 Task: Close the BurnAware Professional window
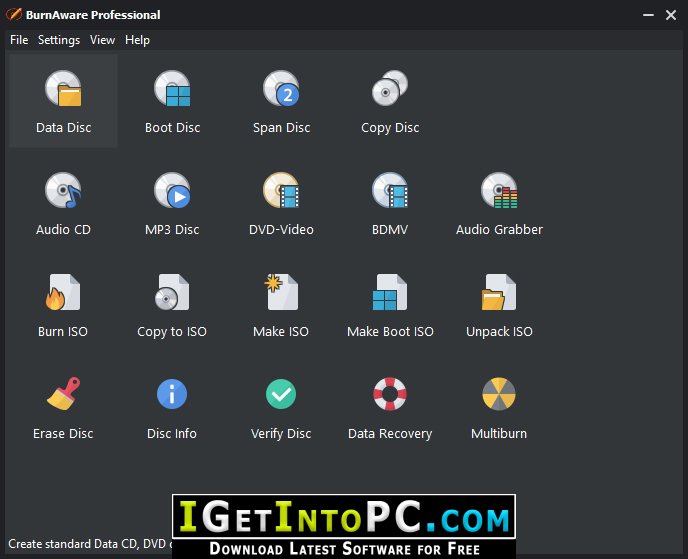coord(670,15)
